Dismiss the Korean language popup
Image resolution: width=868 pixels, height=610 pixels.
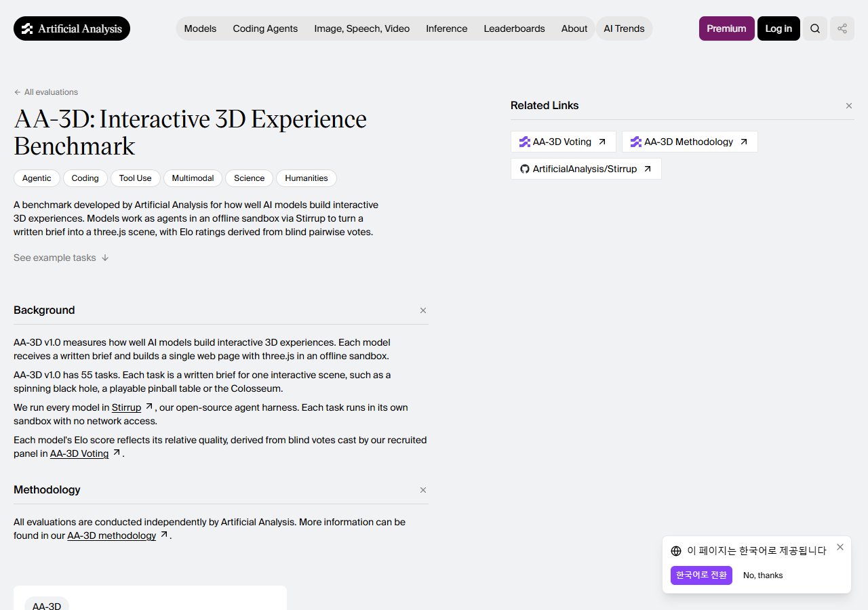tap(840, 547)
